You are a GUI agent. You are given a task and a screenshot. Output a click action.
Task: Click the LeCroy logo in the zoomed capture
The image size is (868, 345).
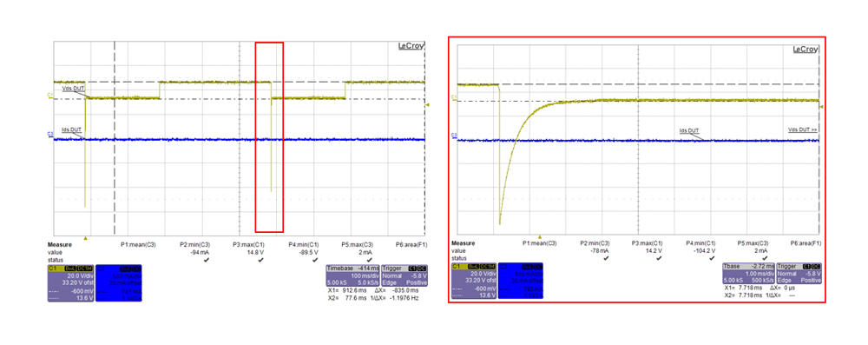806,50
